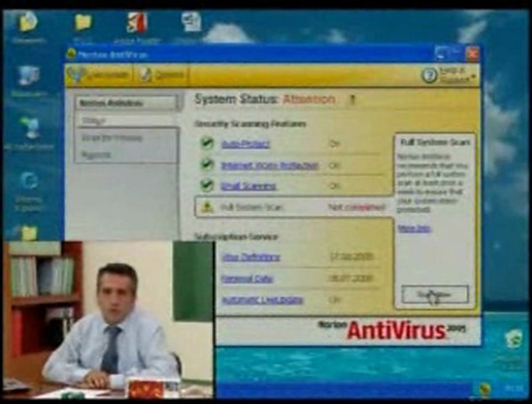532x404 pixels.
Task: Open the Internet Worm Protection link
Action: point(270,165)
